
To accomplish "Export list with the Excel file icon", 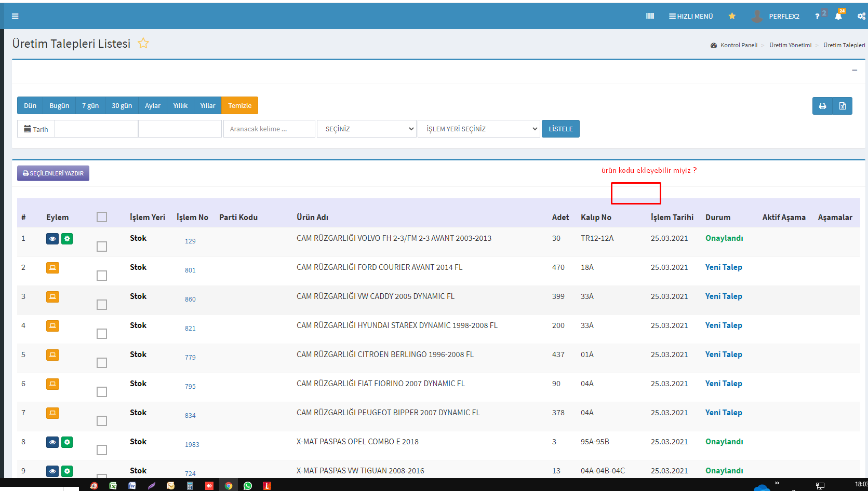I will (842, 106).
